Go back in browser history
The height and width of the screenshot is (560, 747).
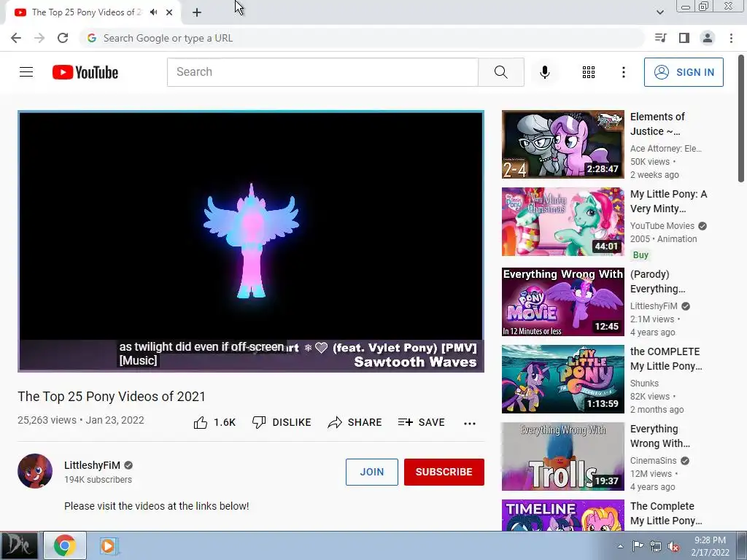tap(16, 38)
